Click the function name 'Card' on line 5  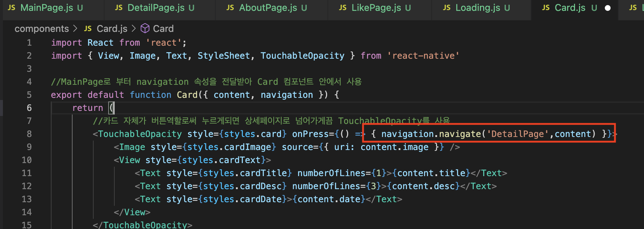coord(187,95)
